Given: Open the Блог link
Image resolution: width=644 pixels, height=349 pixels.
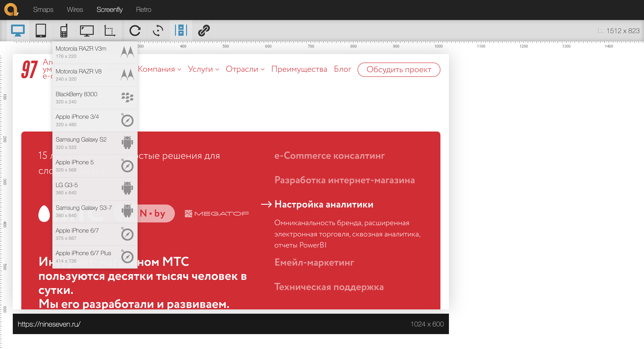Looking at the screenshot, I should 343,69.
